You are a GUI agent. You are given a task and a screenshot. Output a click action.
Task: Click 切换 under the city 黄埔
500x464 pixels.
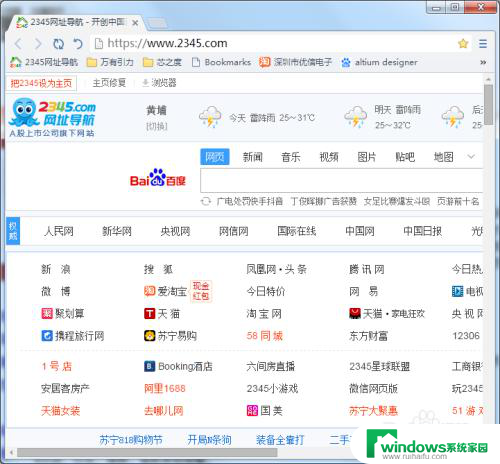click(x=157, y=126)
